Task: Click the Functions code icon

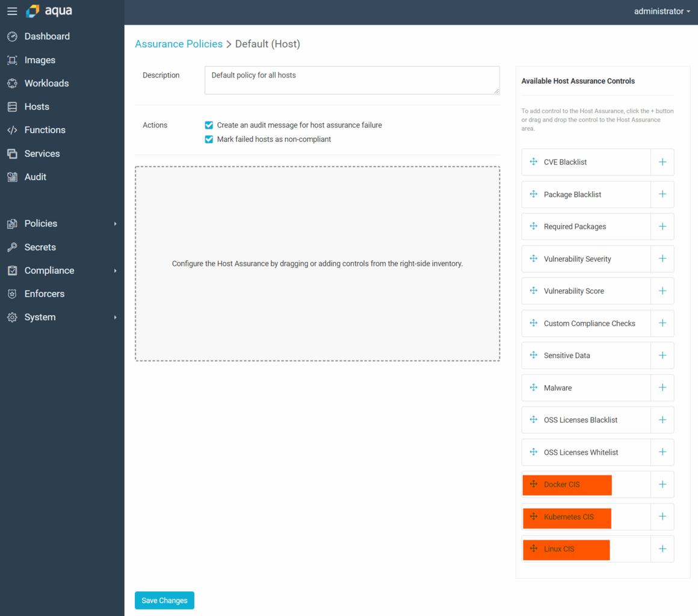Action: point(13,130)
